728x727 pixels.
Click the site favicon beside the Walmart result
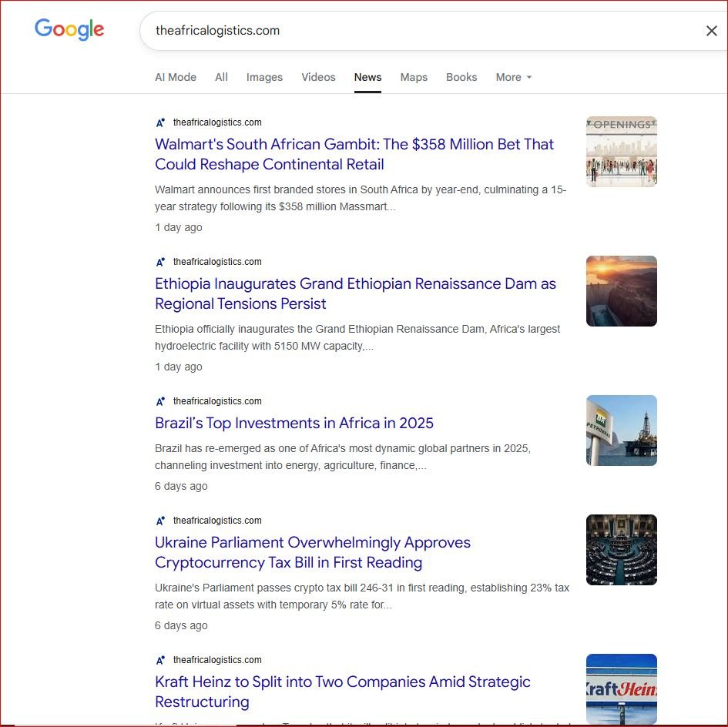[161, 122]
